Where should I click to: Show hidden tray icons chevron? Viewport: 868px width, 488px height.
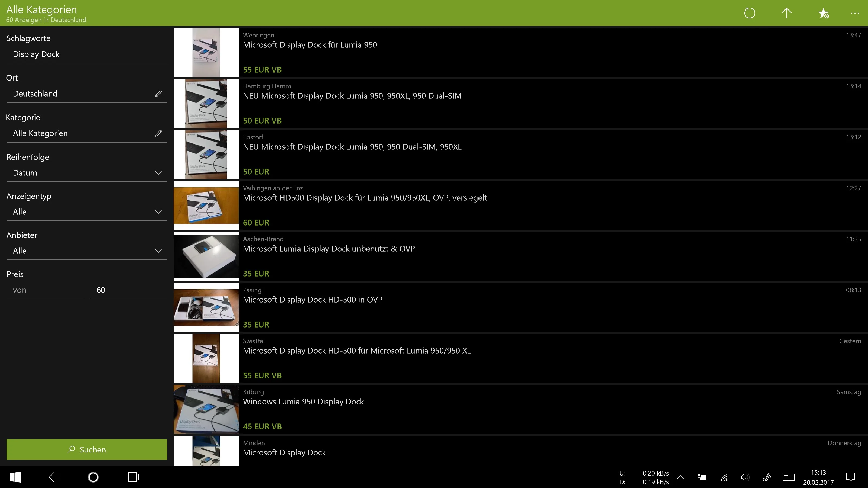680,477
